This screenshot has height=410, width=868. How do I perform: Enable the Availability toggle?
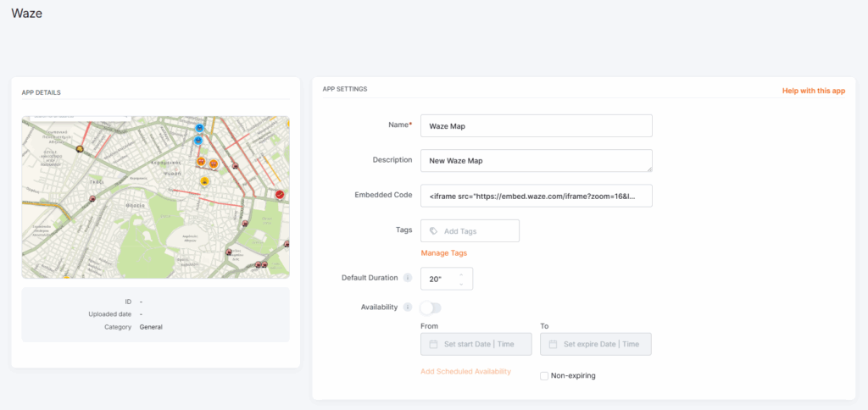(431, 307)
